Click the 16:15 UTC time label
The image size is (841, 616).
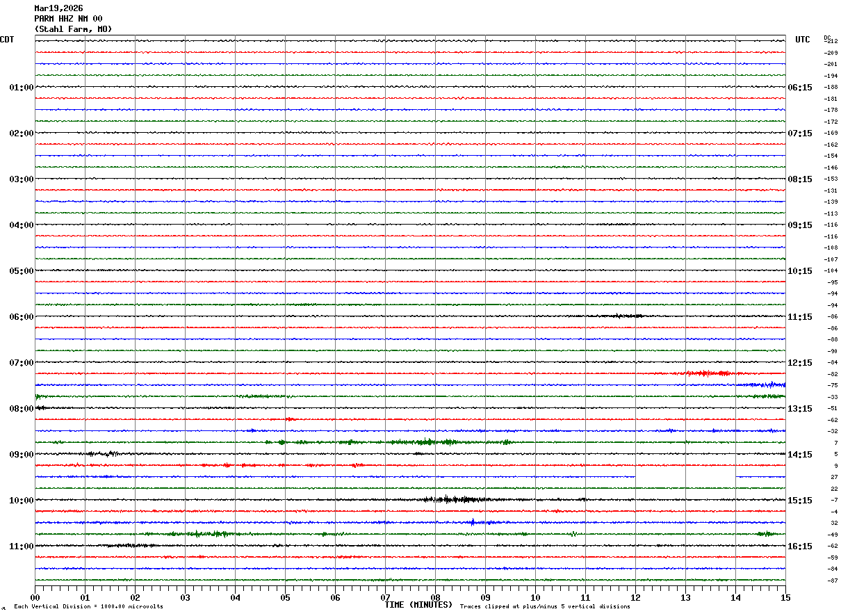(x=800, y=546)
